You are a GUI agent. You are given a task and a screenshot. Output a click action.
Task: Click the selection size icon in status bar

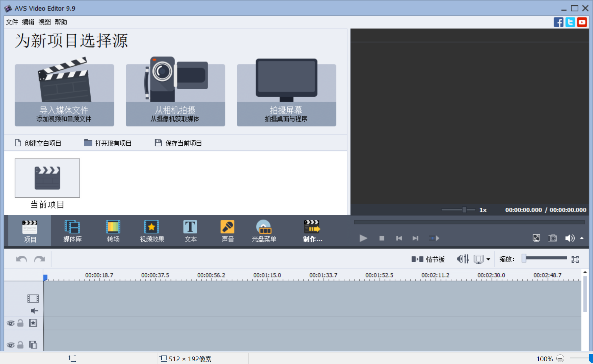(163, 359)
